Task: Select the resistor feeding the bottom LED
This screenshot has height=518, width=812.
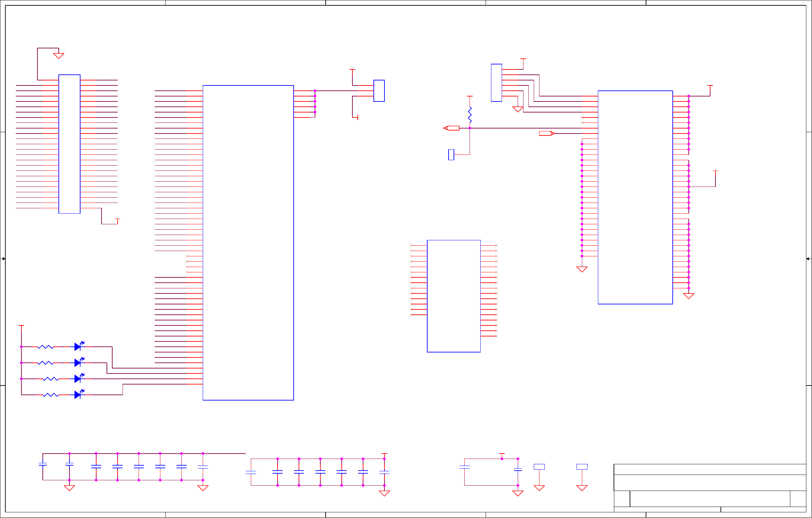Action: point(51,395)
